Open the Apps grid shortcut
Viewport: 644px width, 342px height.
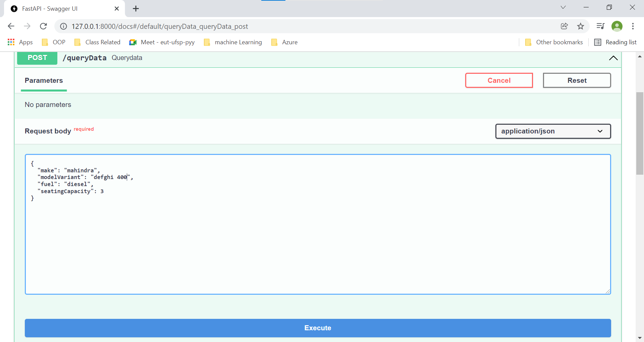point(20,42)
